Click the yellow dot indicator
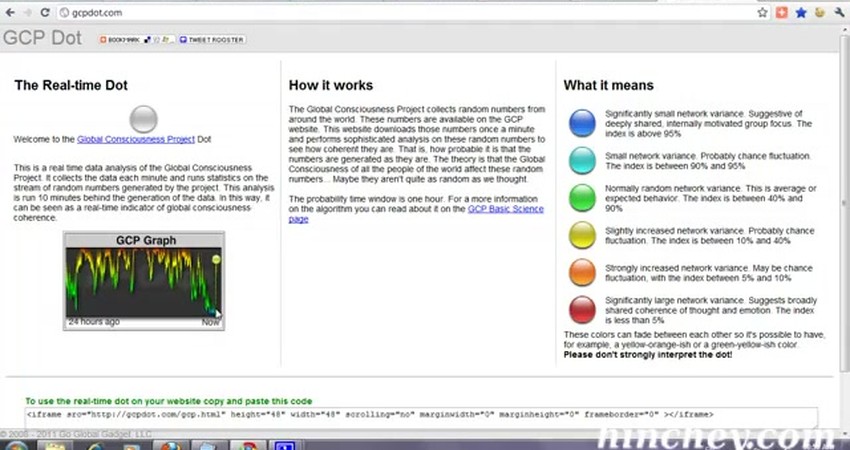 coord(582,235)
